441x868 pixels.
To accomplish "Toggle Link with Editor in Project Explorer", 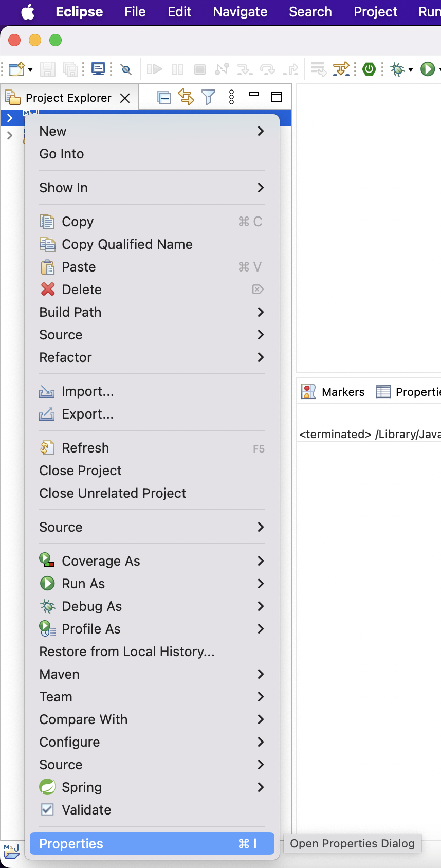I will tap(186, 97).
